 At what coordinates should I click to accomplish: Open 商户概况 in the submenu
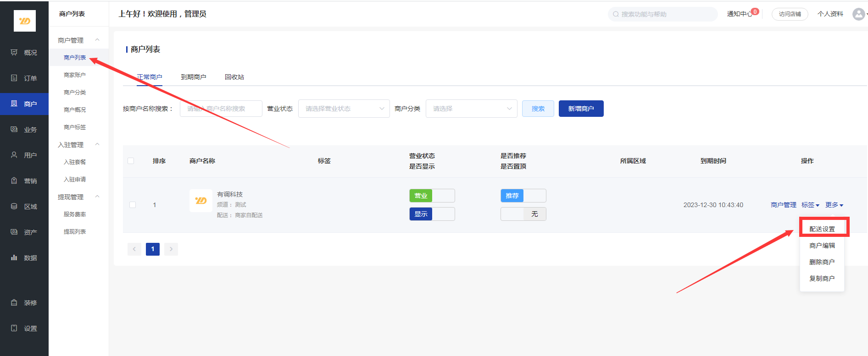click(75, 110)
